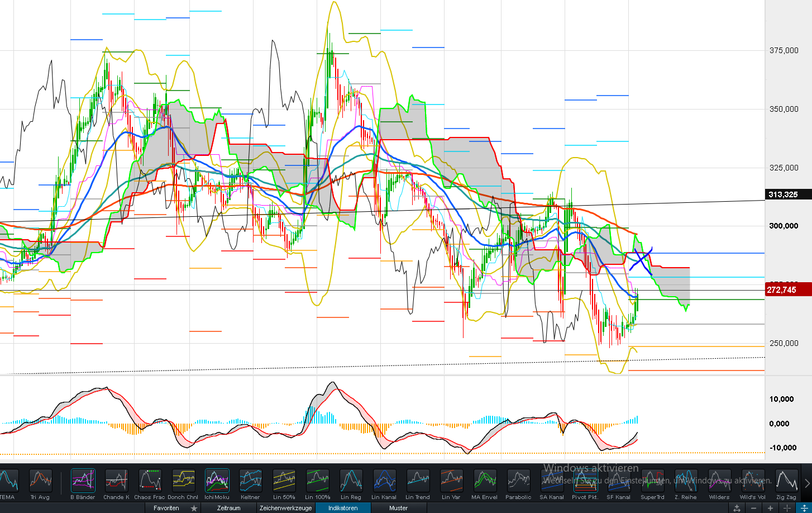
Task: Click the 375,000 price axis label
Action: 784,50
